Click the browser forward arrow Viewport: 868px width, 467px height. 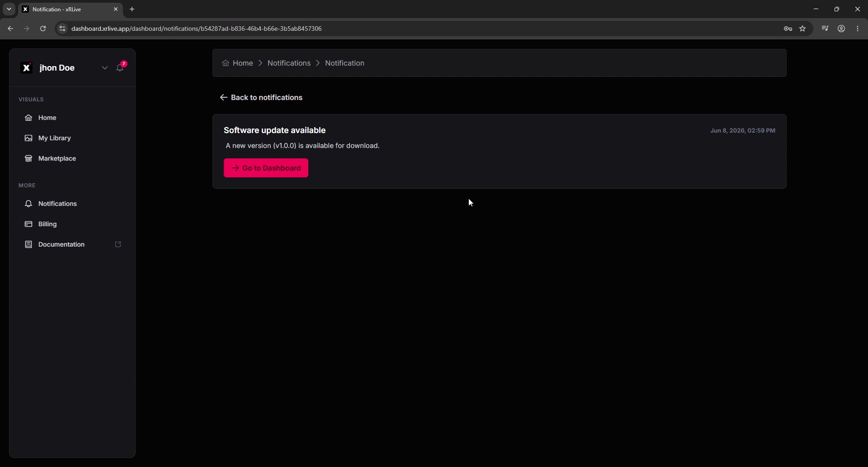coord(27,29)
